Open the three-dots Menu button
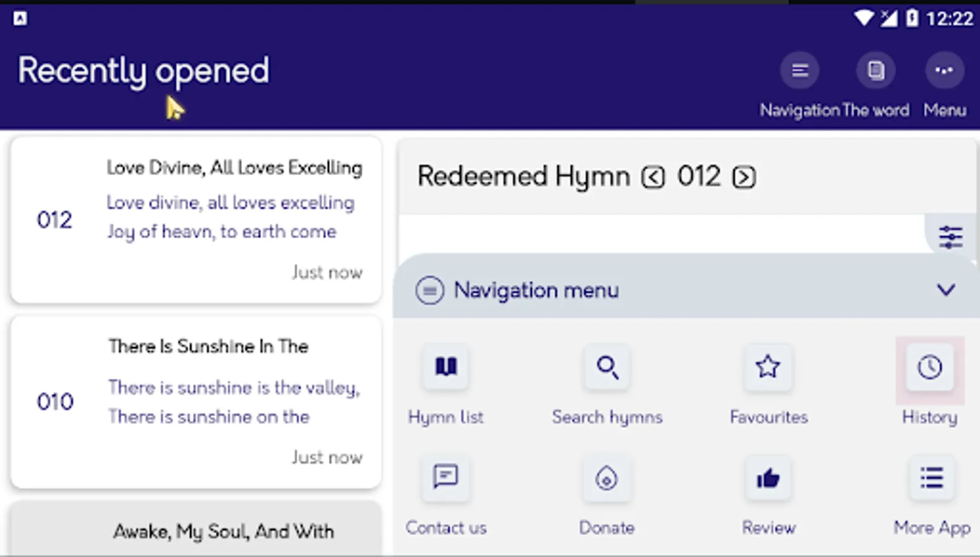 click(944, 71)
